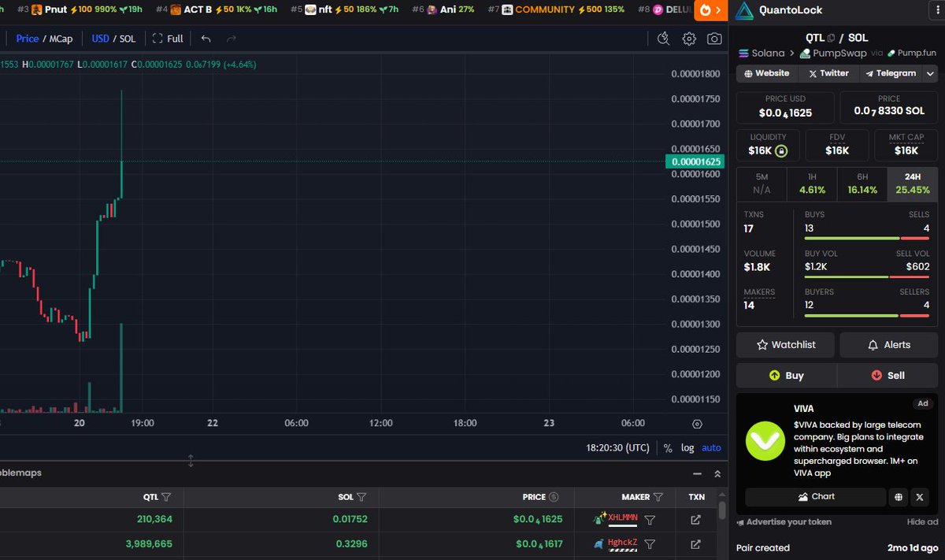Click the green Buy button
This screenshot has width=945, height=560.
pyautogui.click(x=786, y=376)
